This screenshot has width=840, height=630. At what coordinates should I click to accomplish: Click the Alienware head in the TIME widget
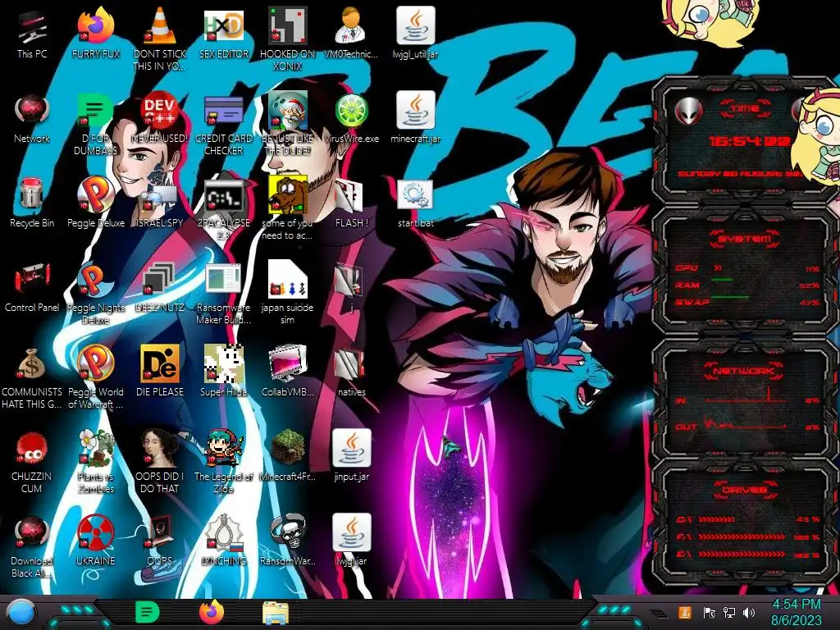688,111
